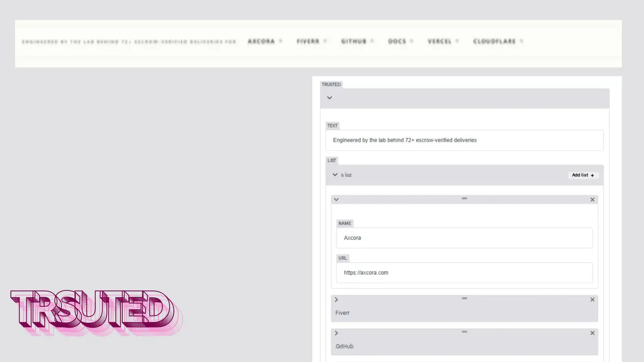Collapse the 6 list chevron
644x362 pixels.
[x=335, y=175]
